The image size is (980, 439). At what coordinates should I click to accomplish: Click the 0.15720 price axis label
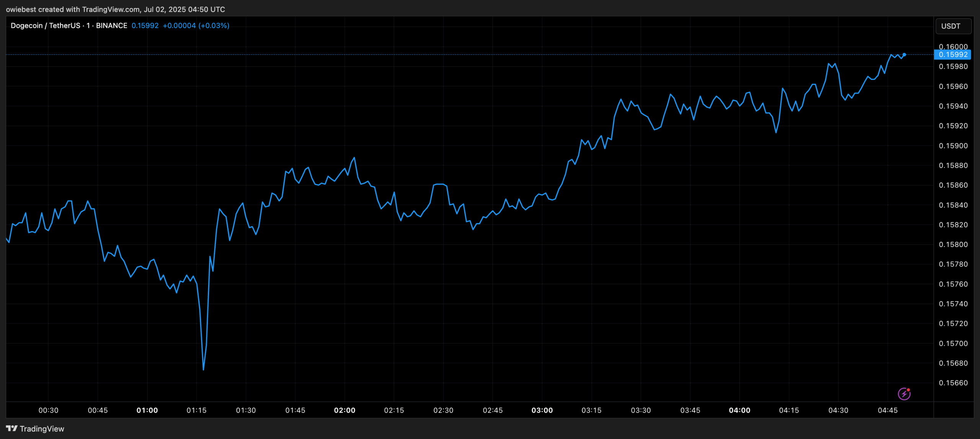(x=953, y=323)
